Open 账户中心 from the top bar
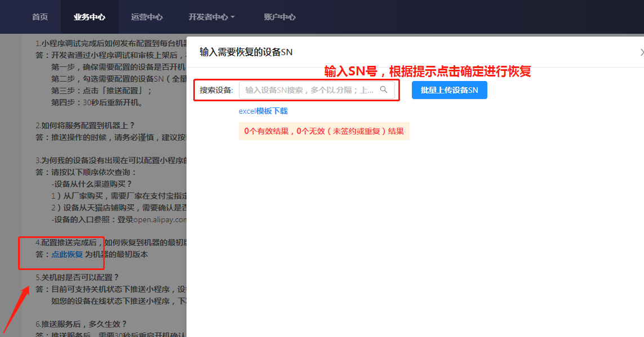 click(279, 17)
